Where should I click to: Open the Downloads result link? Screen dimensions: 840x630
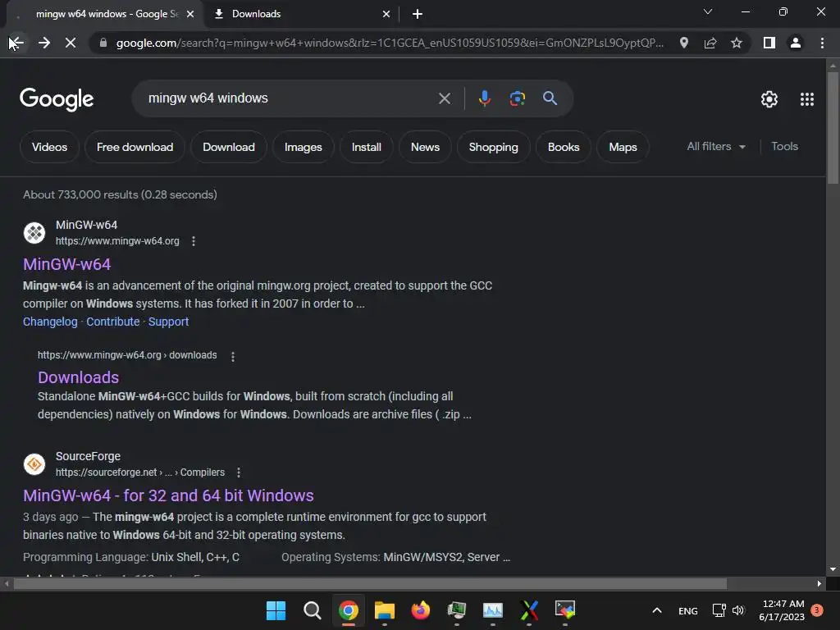coord(78,377)
